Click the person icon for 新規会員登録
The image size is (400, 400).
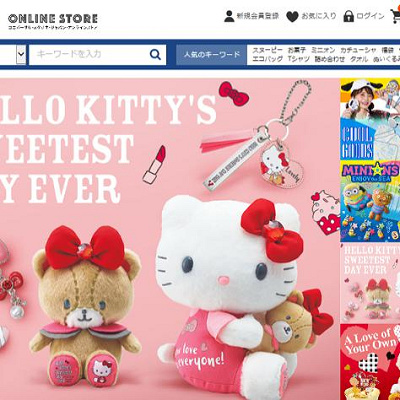click(229, 16)
